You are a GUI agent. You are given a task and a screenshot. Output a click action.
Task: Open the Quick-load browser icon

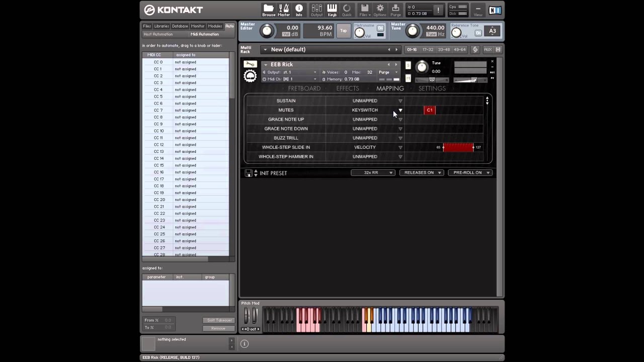(x=347, y=10)
